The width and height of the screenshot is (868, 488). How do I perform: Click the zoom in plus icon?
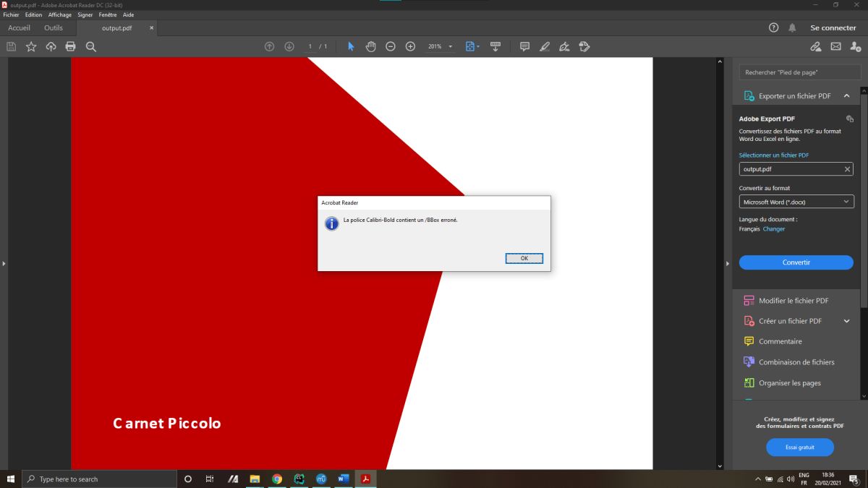410,46
